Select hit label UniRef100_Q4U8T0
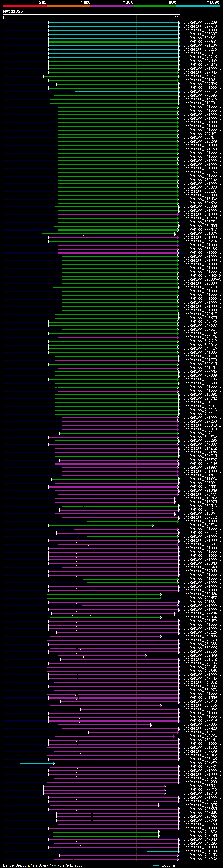223x868 pixels. [200, 832]
